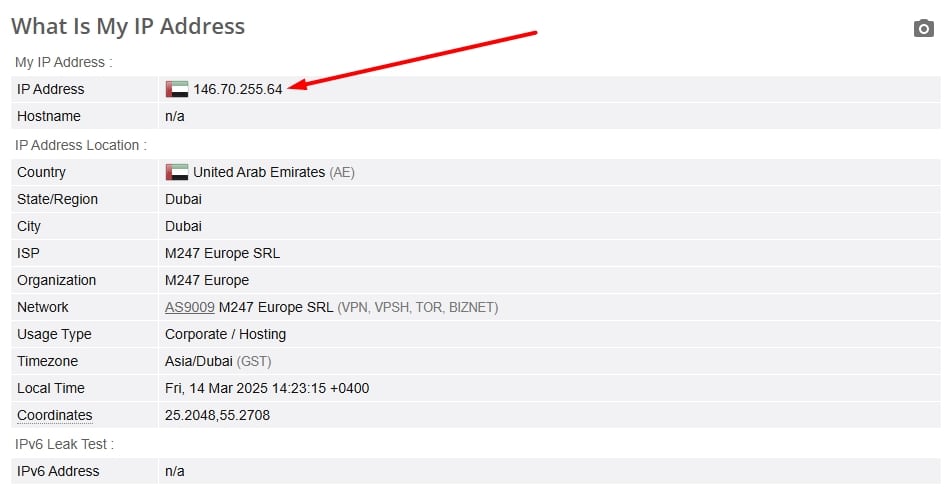Click 'Corporate / Hosting' usage value

coord(225,335)
